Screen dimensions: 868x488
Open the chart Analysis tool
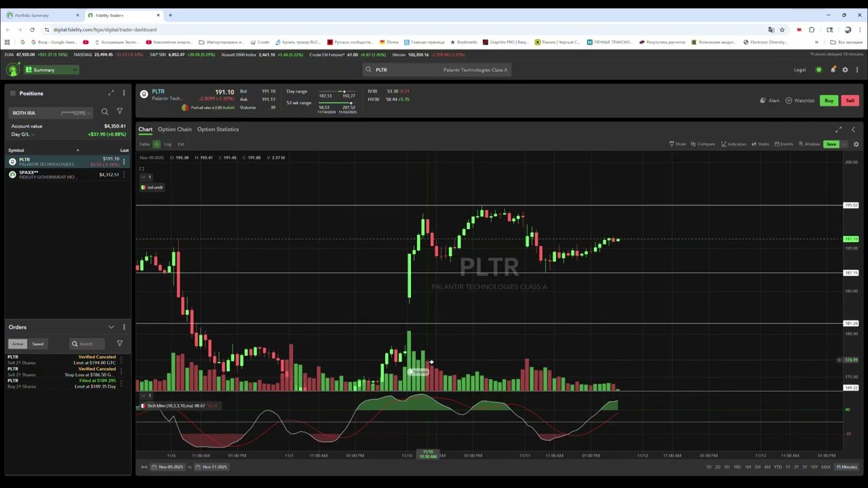(x=810, y=144)
